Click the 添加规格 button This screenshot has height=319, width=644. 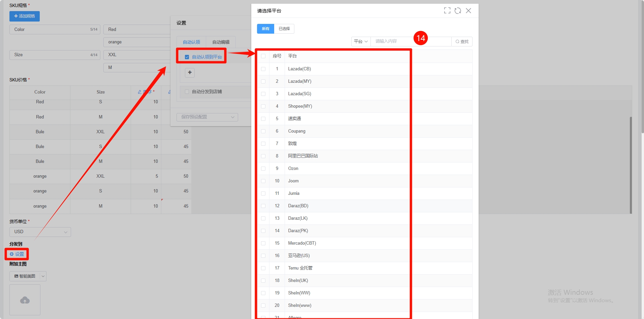(x=25, y=16)
